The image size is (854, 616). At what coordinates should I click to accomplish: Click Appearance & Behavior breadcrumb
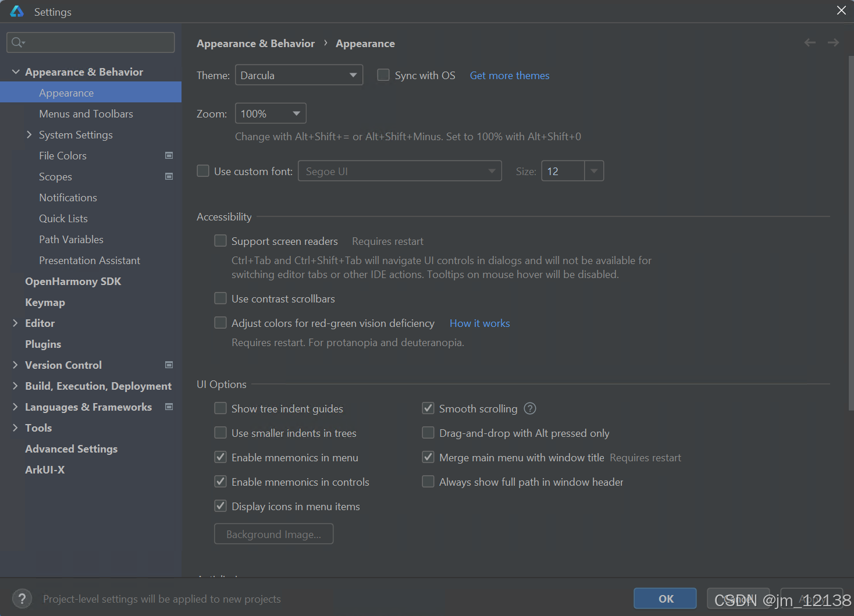pyautogui.click(x=255, y=43)
